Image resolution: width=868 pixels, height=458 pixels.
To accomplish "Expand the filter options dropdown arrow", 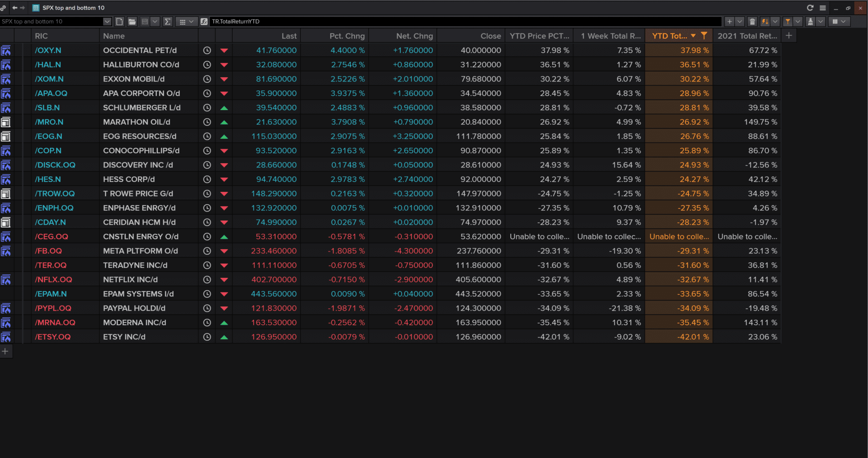I will click(x=798, y=21).
